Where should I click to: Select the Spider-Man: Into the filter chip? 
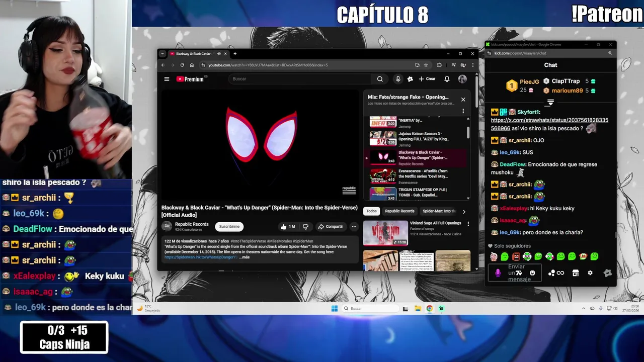click(x=439, y=211)
